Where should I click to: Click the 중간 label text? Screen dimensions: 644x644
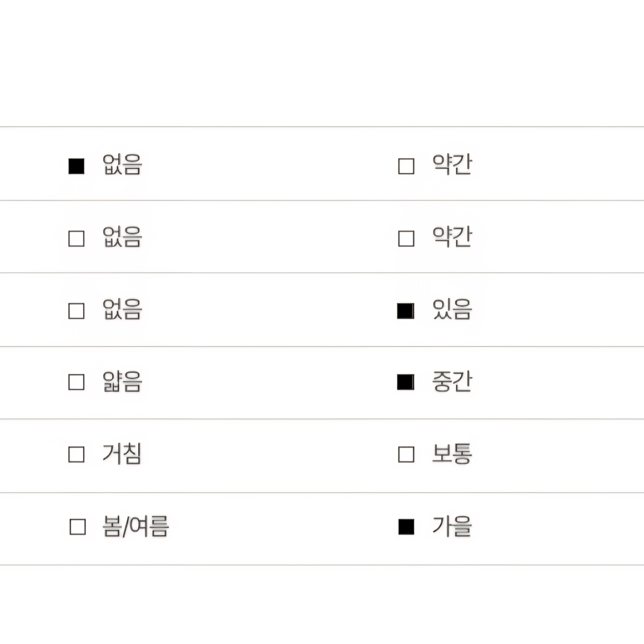click(452, 381)
